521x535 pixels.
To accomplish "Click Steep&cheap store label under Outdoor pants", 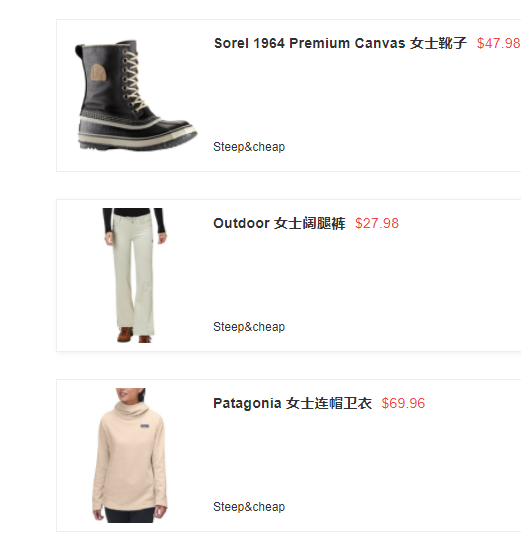I will (x=249, y=327).
